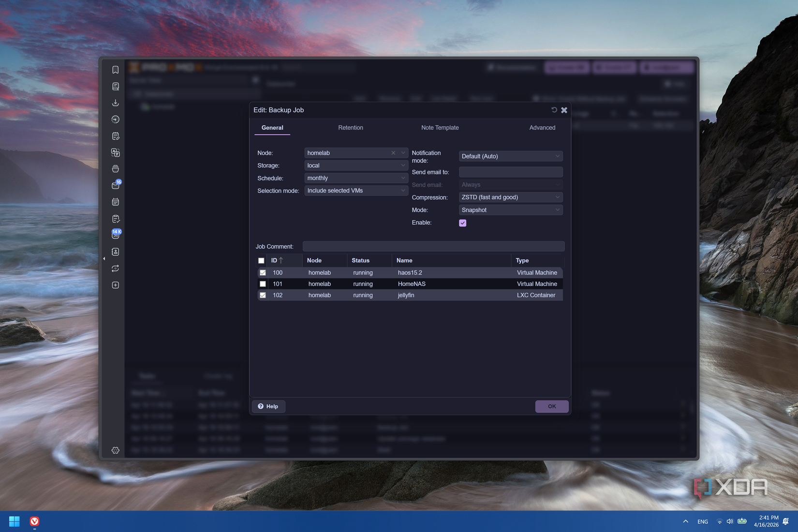The width and height of the screenshot is (798, 532).
Task: Click the OK button to save the backup job
Action: pos(552,406)
